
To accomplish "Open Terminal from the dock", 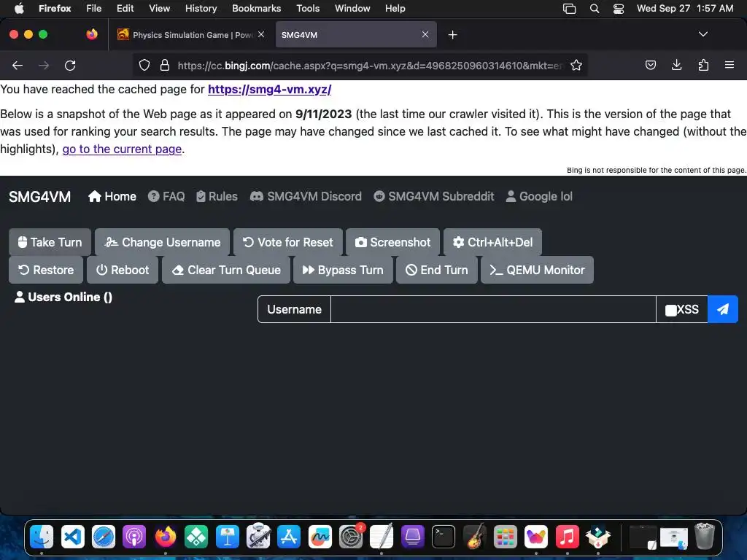I will (x=443, y=537).
